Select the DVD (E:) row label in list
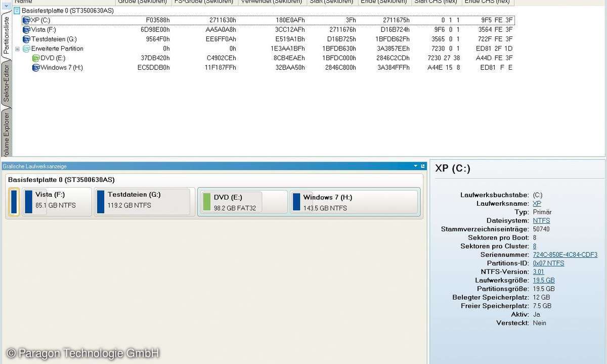607x364 pixels. (53, 58)
